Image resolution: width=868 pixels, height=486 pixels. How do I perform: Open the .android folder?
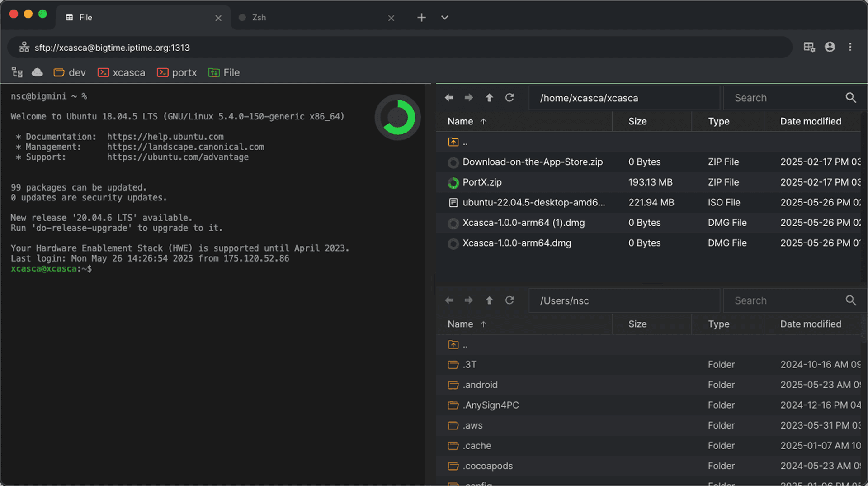pyautogui.click(x=480, y=385)
